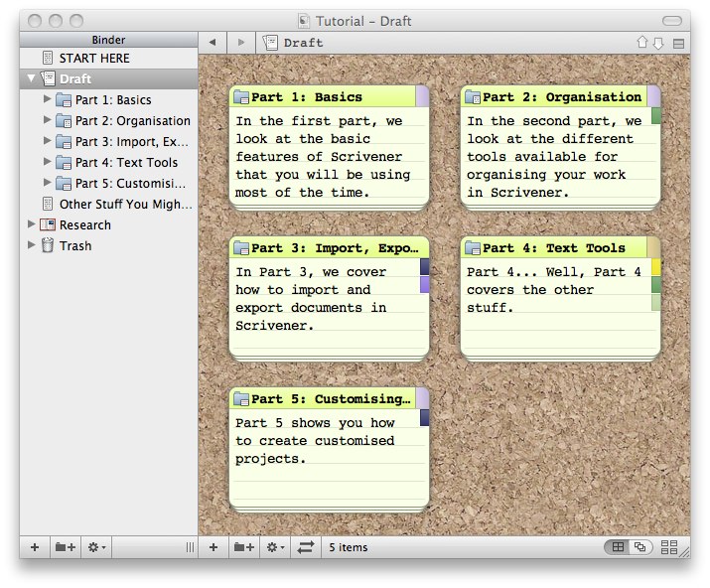Screen dimensions: 710x588
Task: Switch to freeform corkboard mode
Action: tap(640, 546)
